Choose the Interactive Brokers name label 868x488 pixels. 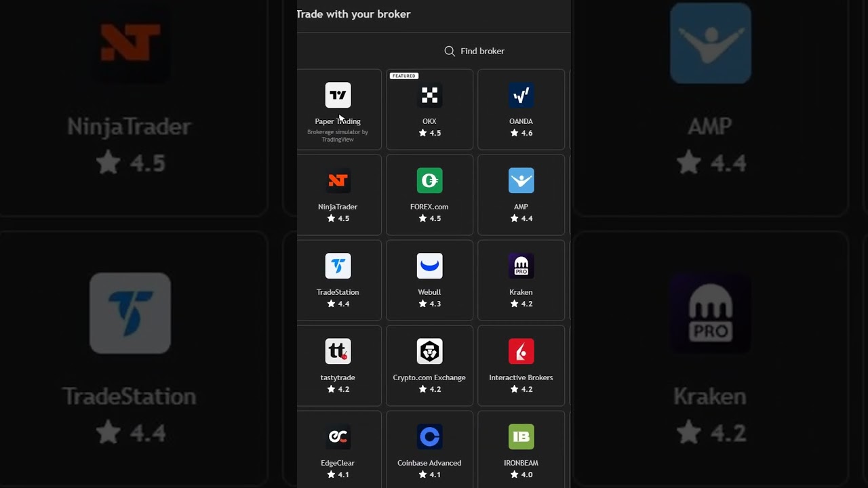(521, 378)
